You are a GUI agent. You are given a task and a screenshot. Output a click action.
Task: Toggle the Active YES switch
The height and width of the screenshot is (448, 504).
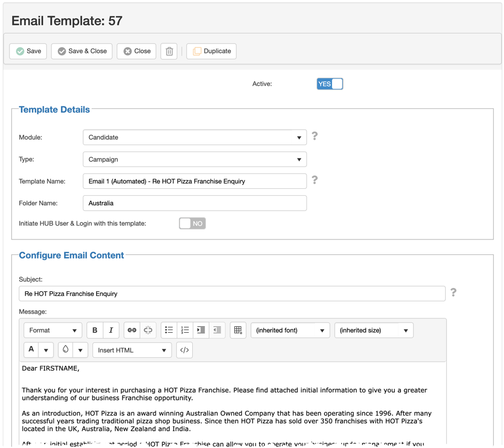(x=330, y=84)
